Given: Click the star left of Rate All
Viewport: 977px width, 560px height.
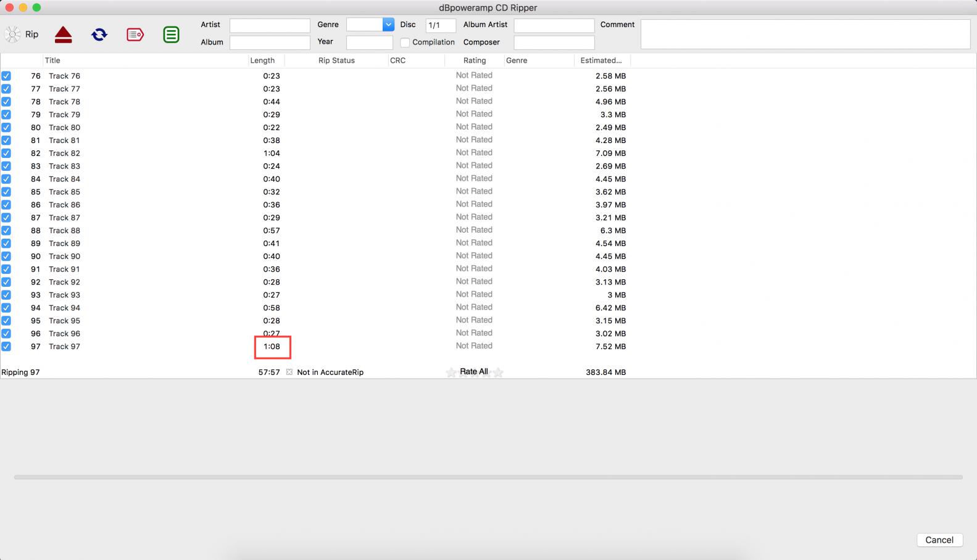Looking at the screenshot, I should pyautogui.click(x=451, y=373).
